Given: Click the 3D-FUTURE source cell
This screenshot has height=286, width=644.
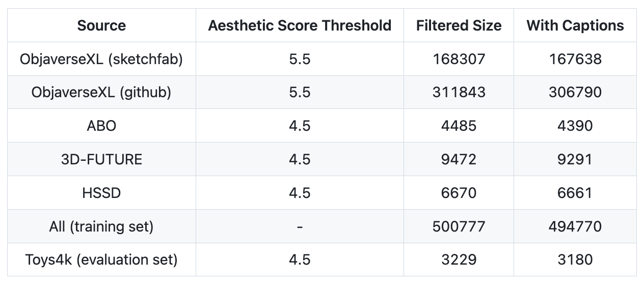Looking at the screenshot, I should pyautogui.click(x=101, y=159).
